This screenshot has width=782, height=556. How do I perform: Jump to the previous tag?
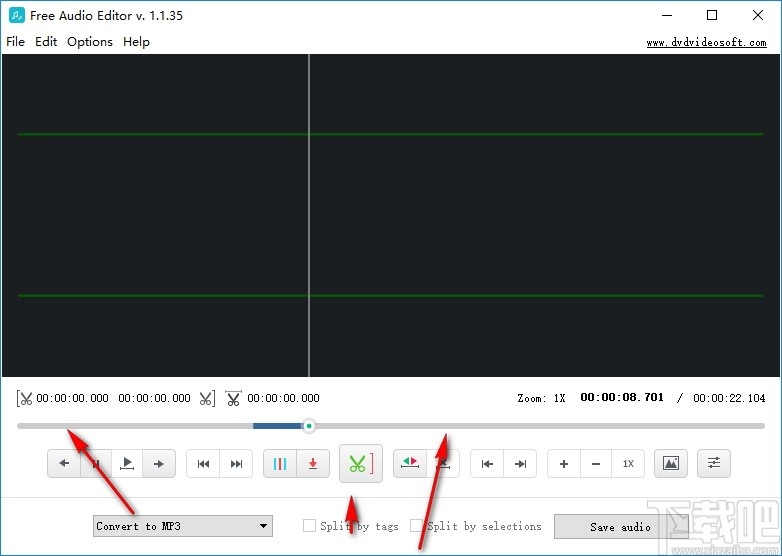(x=203, y=464)
